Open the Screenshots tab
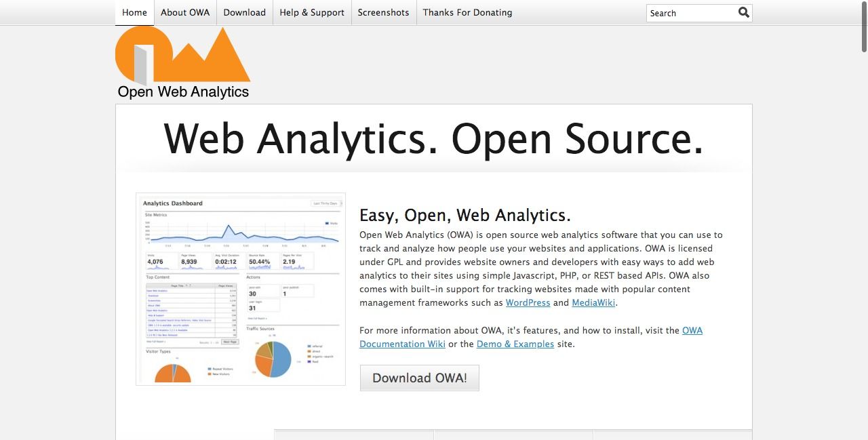This screenshot has width=868, height=440. click(383, 12)
